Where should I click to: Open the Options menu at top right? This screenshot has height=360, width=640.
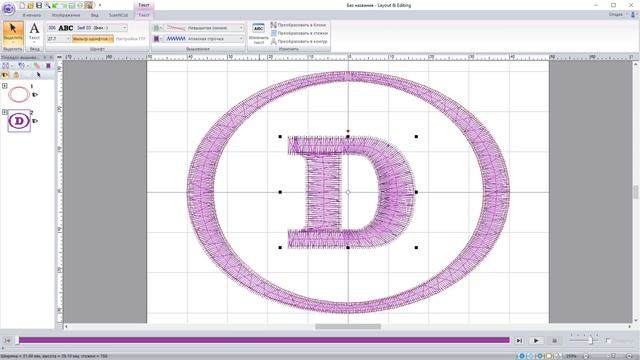[616, 15]
